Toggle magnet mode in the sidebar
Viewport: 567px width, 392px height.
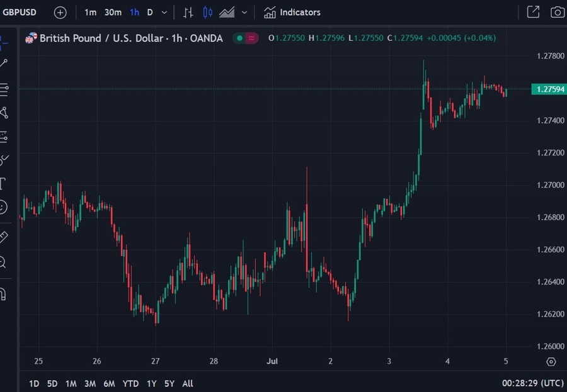pos(5,293)
